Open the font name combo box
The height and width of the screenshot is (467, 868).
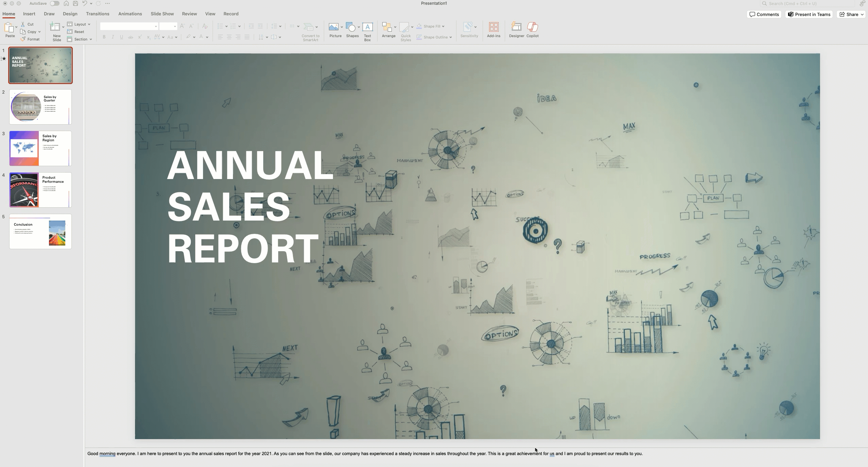(x=129, y=26)
